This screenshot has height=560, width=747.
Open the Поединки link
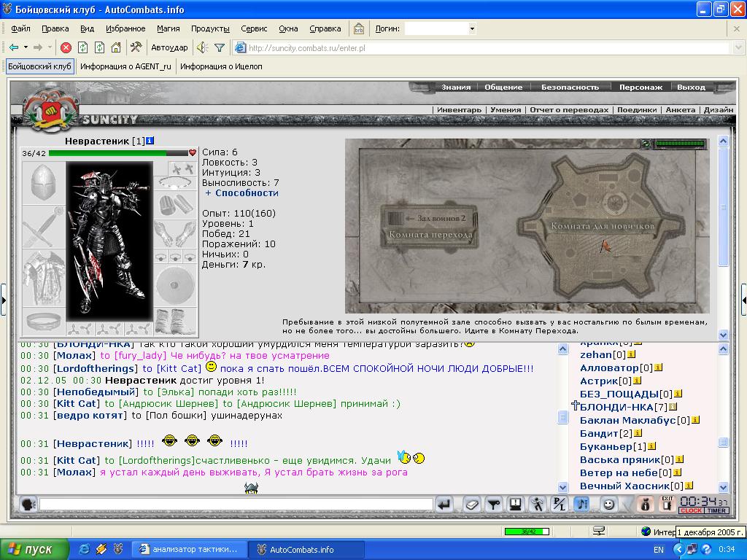coord(637,109)
